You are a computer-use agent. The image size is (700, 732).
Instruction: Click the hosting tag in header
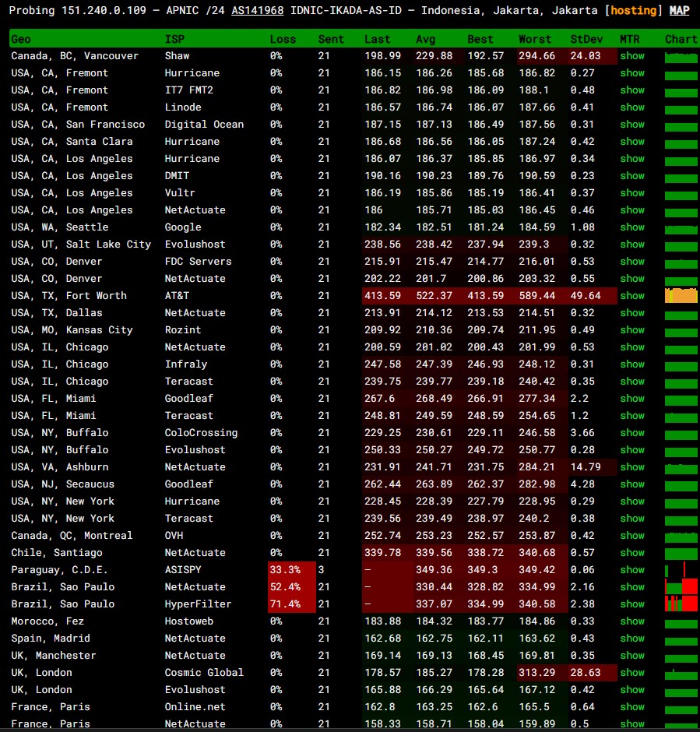point(633,10)
